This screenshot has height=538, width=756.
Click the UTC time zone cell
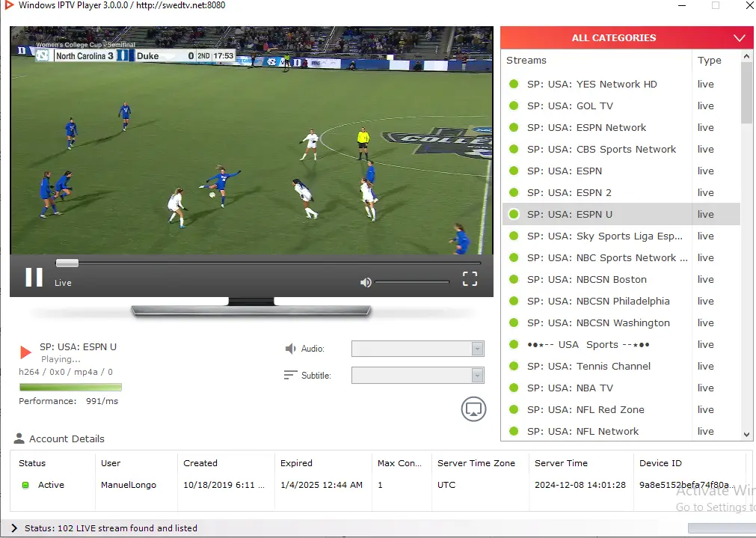[446, 485]
